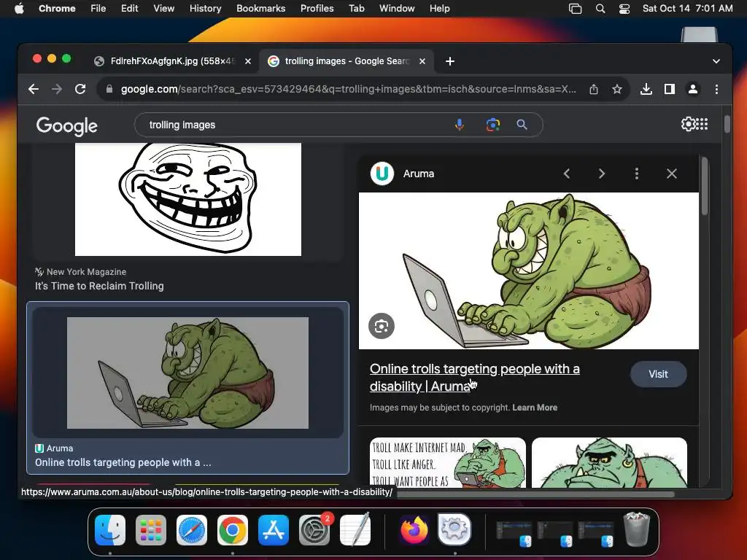Open Firefox from the dock

[414, 529]
